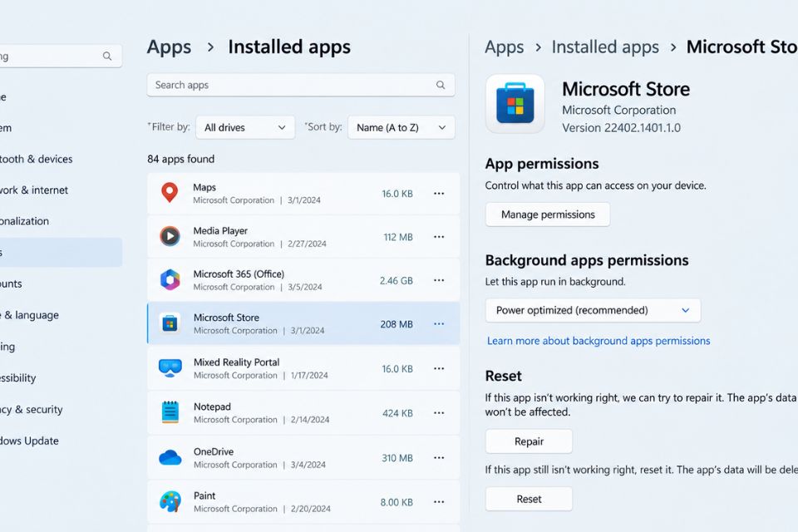798x532 pixels.
Task: Click the Manage permissions button
Action: coord(548,214)
